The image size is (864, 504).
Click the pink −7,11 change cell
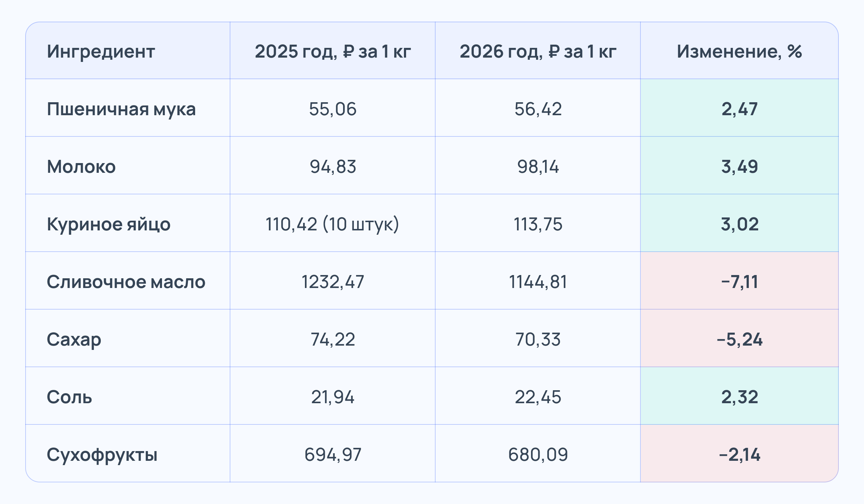[739, 282]
